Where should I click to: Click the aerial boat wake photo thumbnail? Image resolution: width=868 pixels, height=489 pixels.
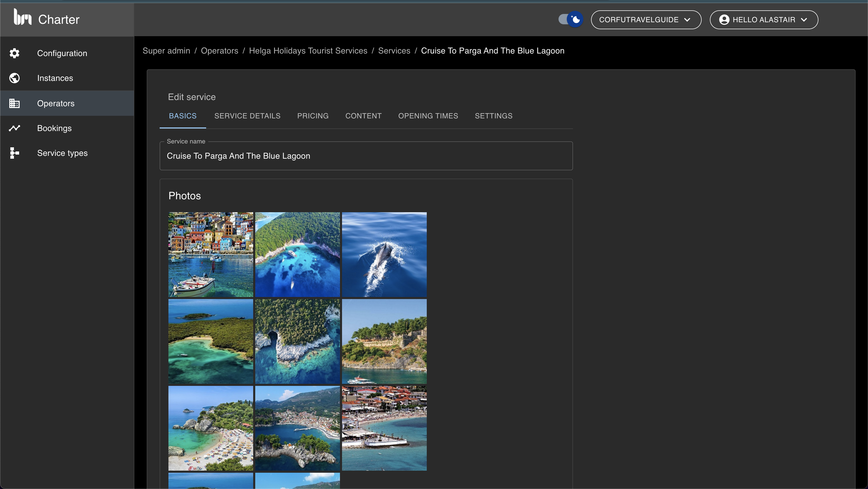(384, 254)
